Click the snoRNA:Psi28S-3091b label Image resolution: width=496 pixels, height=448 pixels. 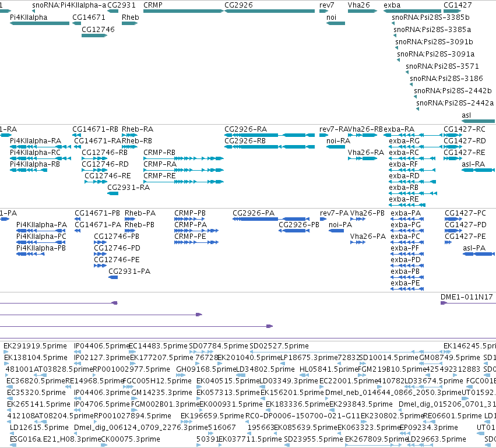(434, 42)
